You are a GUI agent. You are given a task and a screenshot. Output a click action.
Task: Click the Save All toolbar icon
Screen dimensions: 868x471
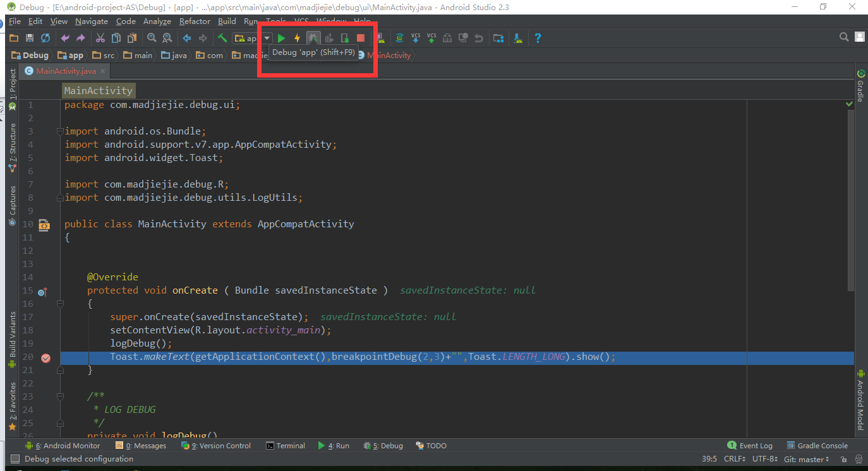pos(29,38)
